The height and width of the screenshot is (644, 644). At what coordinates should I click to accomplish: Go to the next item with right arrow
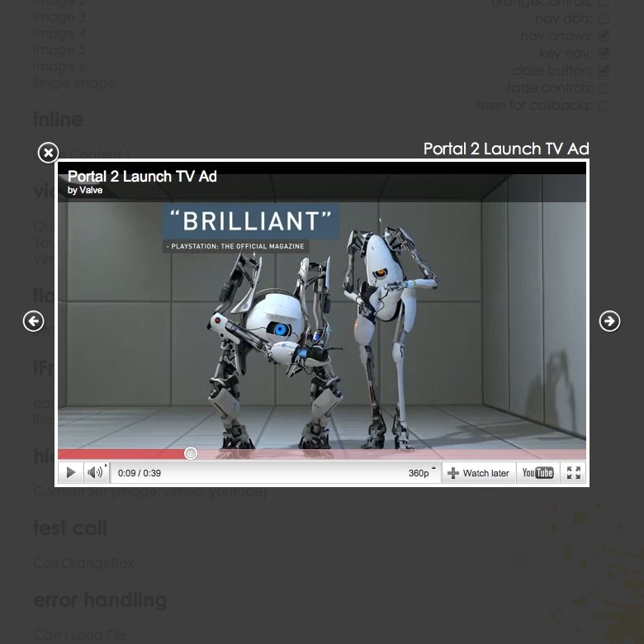pos(609,321)
